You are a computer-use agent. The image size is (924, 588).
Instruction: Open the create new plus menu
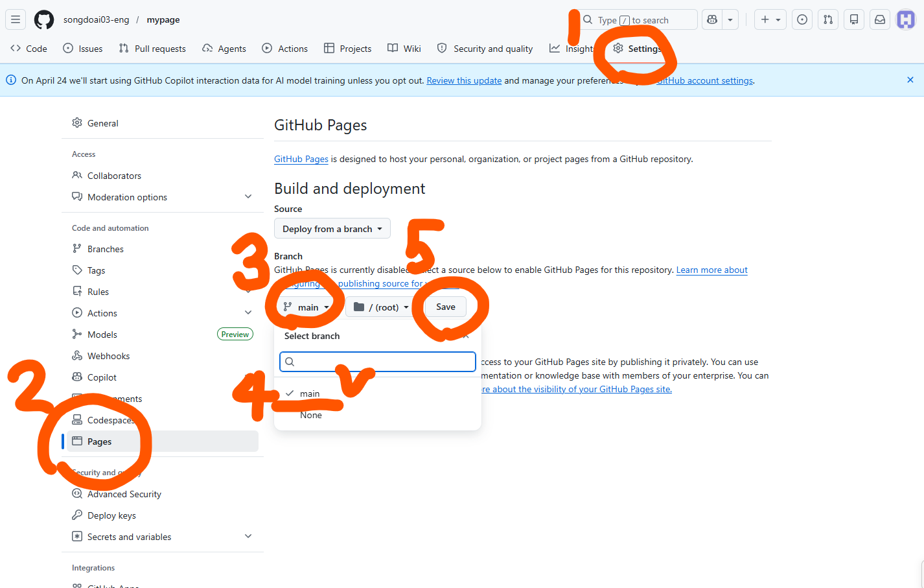770,19
